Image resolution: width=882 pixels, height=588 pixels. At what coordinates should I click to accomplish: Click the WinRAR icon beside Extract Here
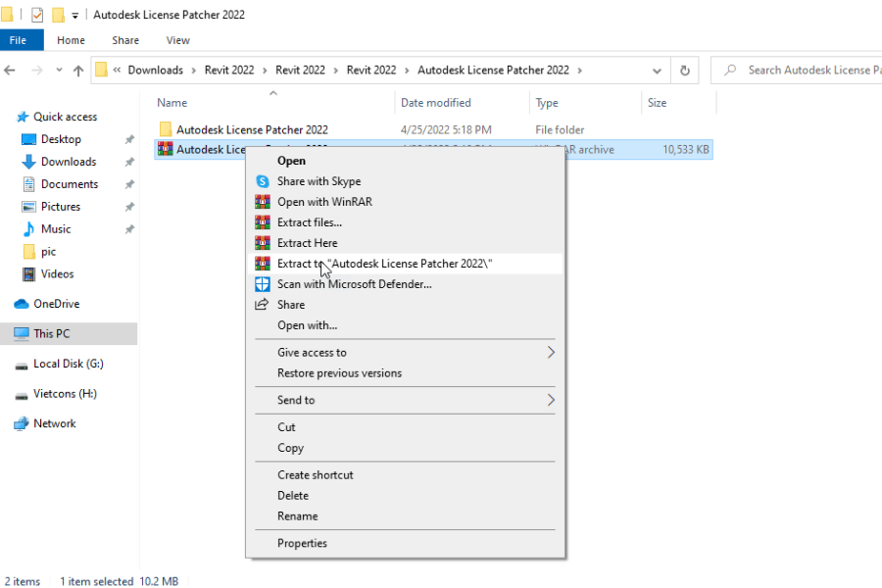coord(262,243)
